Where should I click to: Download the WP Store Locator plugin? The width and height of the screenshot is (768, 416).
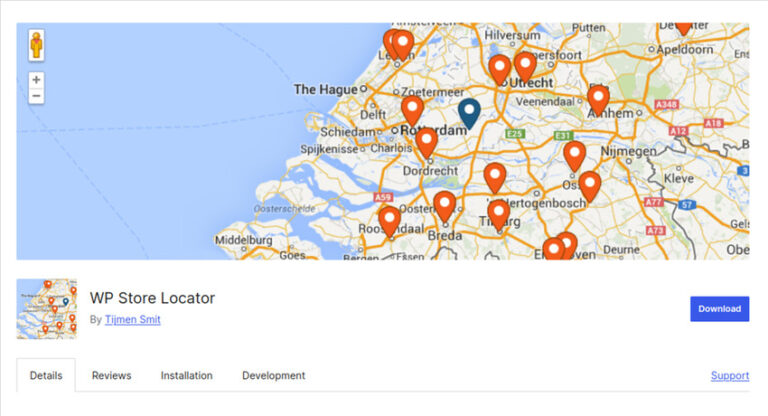coord(720,309)
